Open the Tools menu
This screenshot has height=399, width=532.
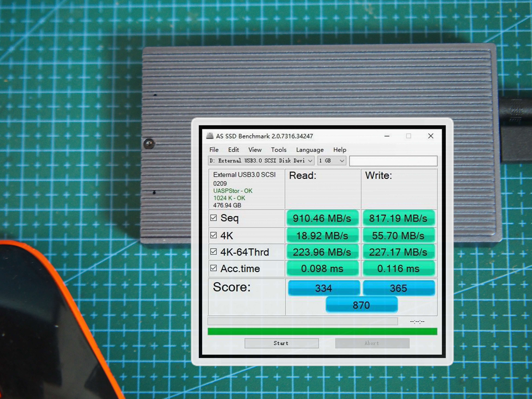coord(279,150)
